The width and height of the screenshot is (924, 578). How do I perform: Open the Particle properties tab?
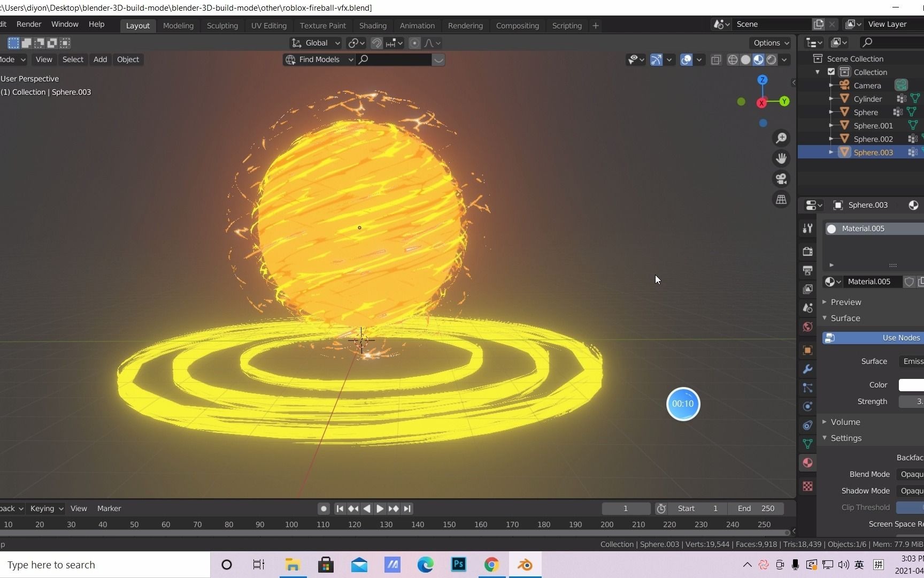pos(807,388)
